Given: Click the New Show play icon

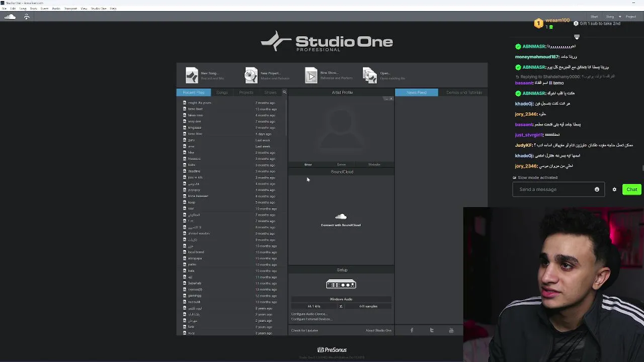Looking at the screenshot, I should pyautogui.click(x=311, y=75).
